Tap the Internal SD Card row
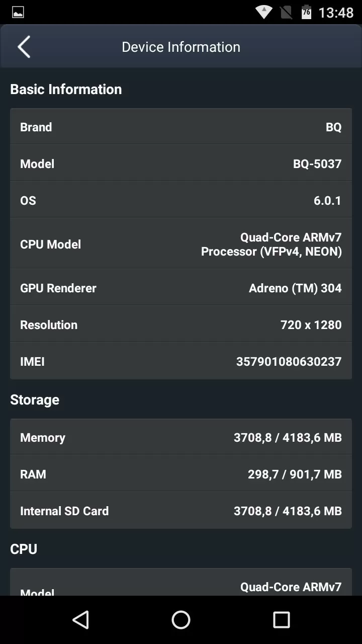Image resolution: width=362 pixels, height=644 pixels. [x=181, y=511]
